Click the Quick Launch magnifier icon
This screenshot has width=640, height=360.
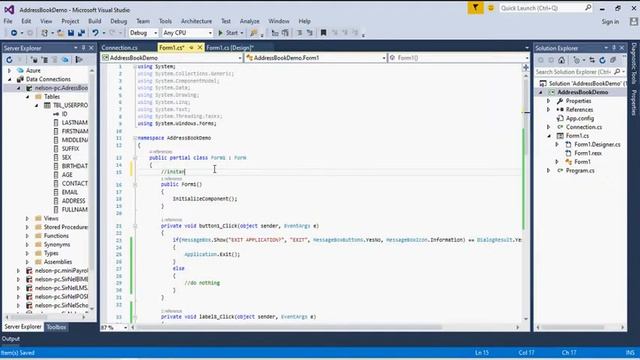click(x=588, y=8)
